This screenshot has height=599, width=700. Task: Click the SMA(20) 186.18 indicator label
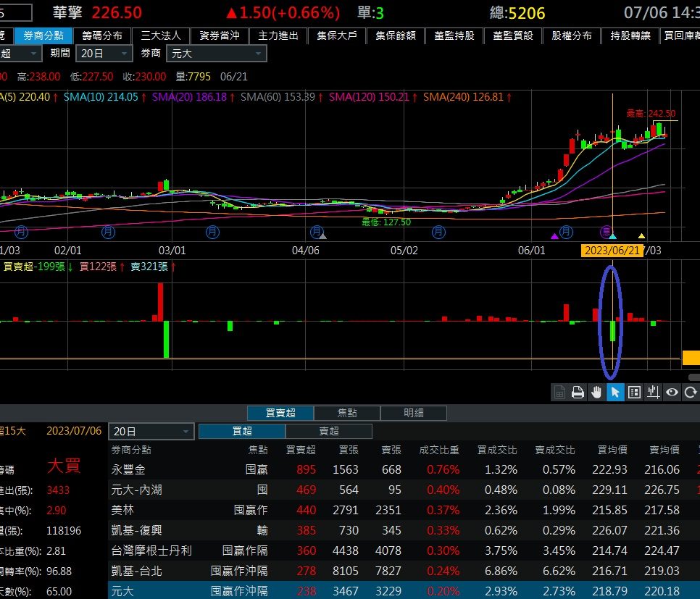(x=189, y=97)
